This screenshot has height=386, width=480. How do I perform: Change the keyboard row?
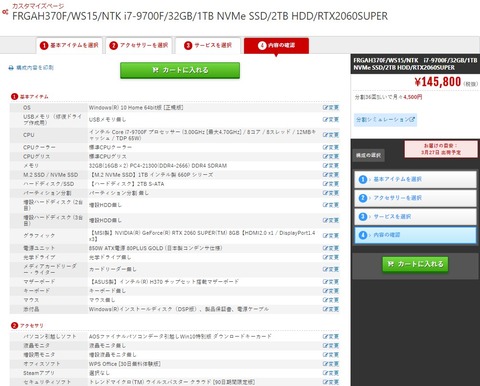point(331,291)
